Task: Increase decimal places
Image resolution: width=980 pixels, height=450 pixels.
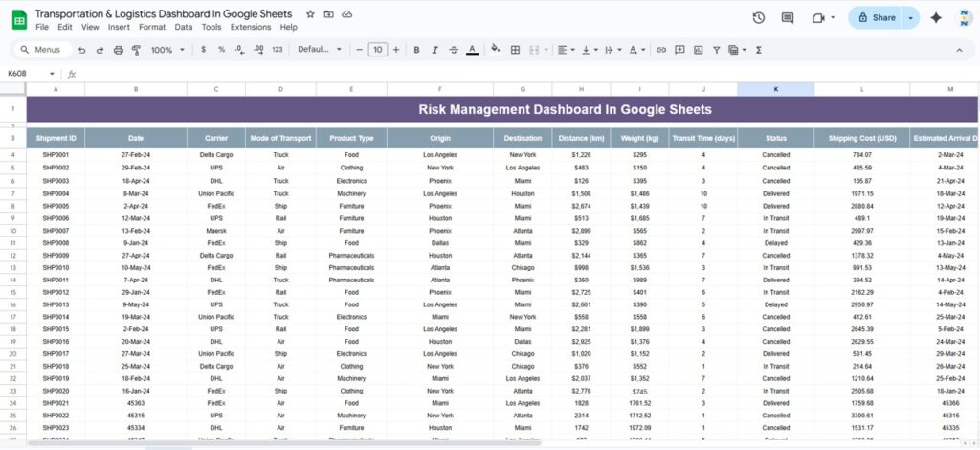Action: [x=258, y=50]
